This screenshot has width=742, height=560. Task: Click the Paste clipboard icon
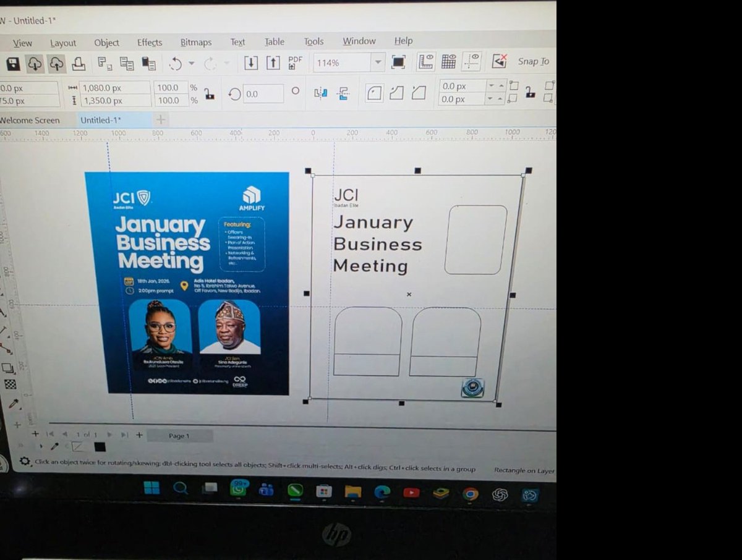(148, 63)
